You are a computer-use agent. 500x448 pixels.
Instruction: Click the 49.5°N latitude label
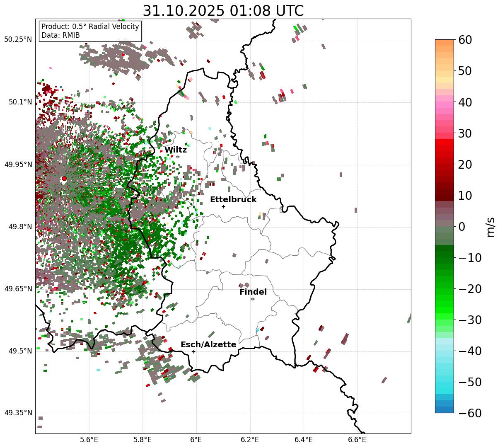click(20, 351)
